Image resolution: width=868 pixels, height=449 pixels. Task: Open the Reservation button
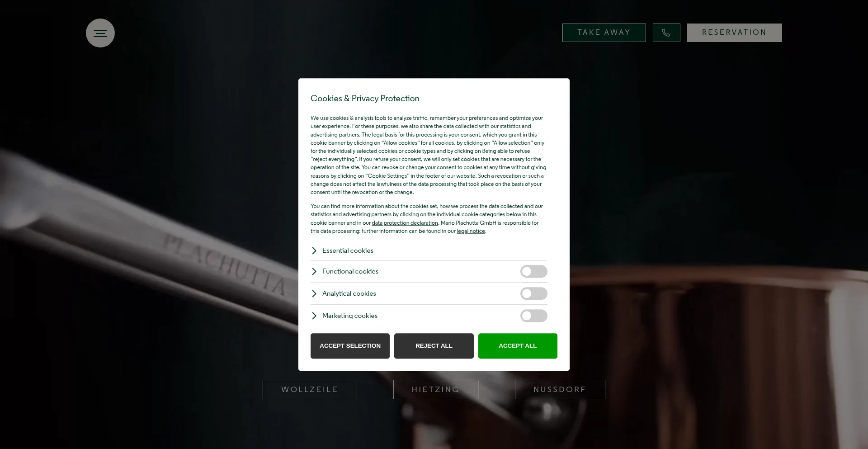tap(735, 33)
